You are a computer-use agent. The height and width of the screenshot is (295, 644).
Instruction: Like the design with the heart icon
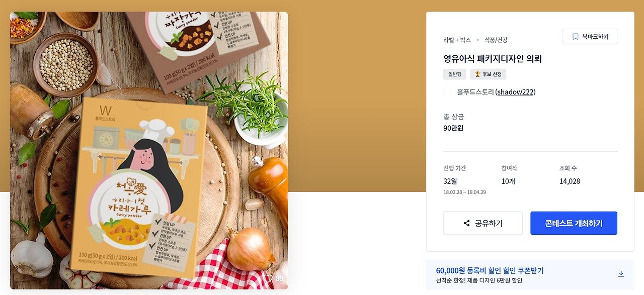pyautogui.click(x=268, y=278)
